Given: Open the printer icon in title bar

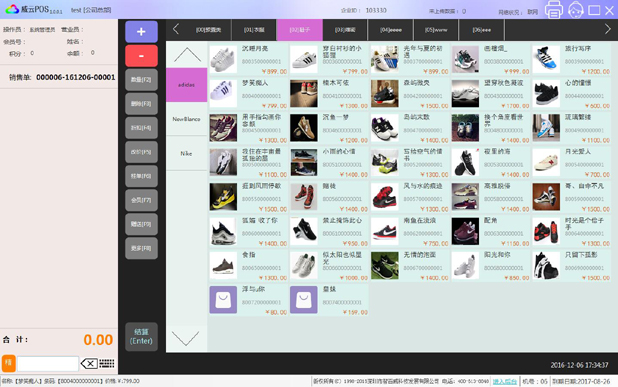Looking at the screenshot, I should 554,9.
